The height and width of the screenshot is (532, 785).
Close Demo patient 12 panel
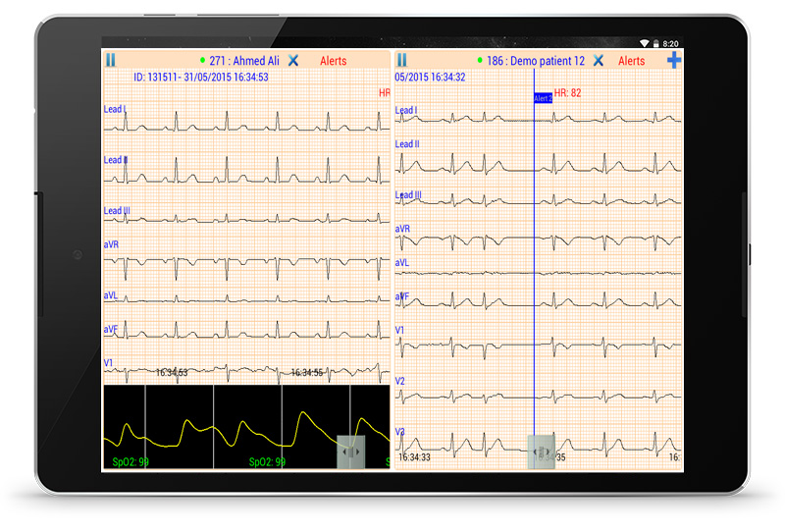pos(599,61)
